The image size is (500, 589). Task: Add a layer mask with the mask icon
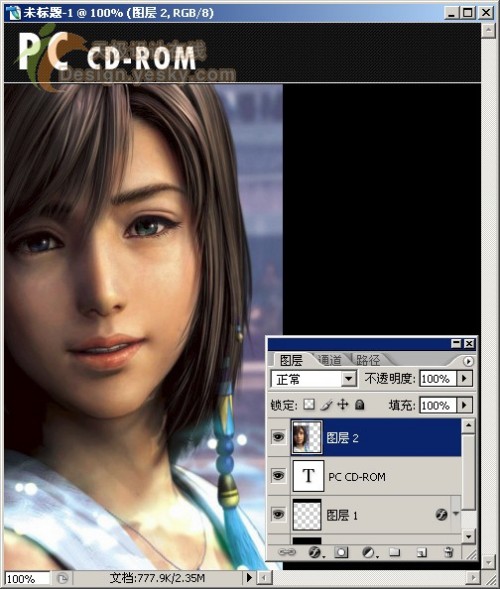click(x=341, y=552)
